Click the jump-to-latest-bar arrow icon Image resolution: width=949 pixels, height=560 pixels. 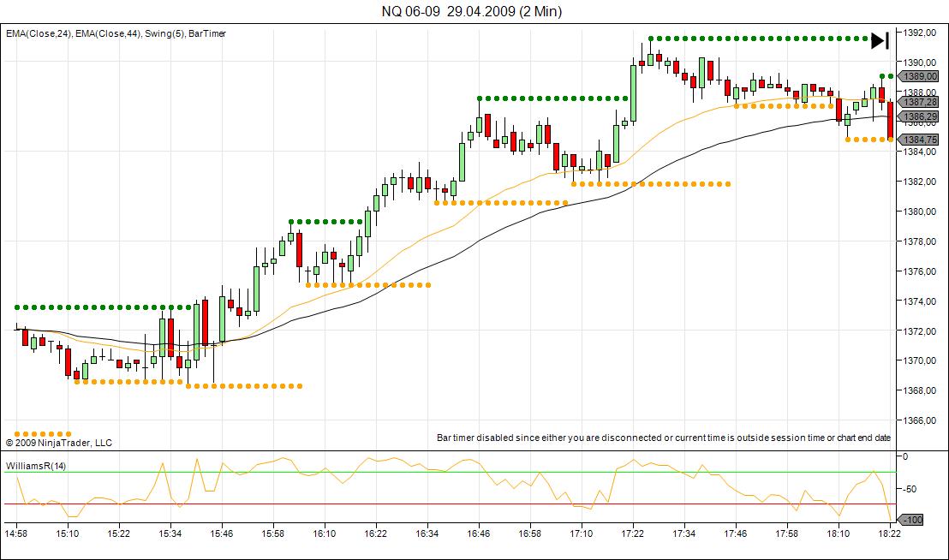(x=880, y=40)
